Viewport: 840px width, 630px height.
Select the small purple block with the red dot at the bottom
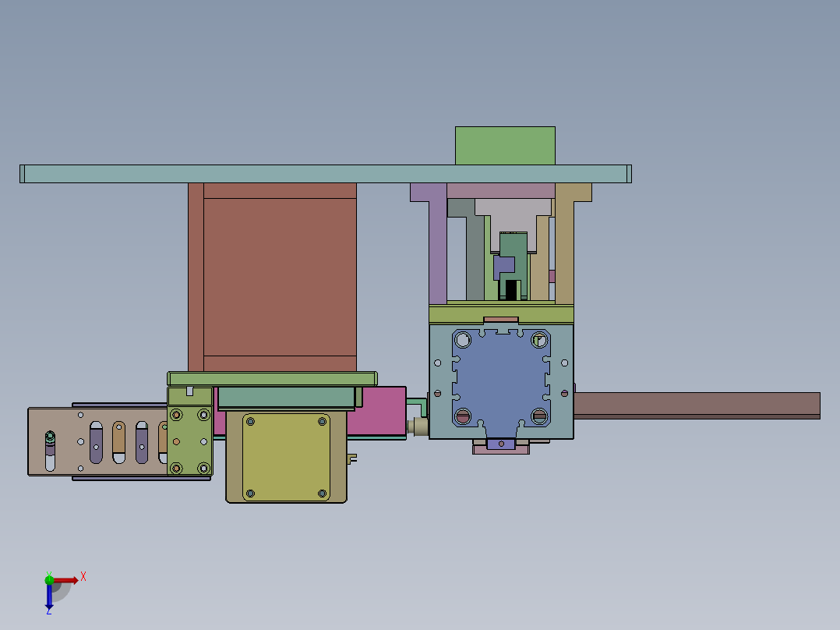(501, 444)
